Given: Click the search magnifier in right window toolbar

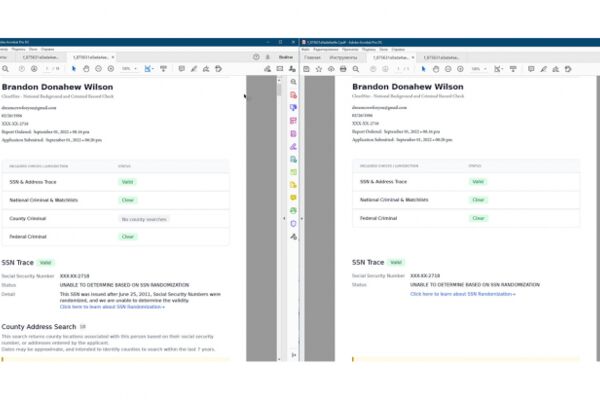Looking at the screenshot, I should 356,69.
